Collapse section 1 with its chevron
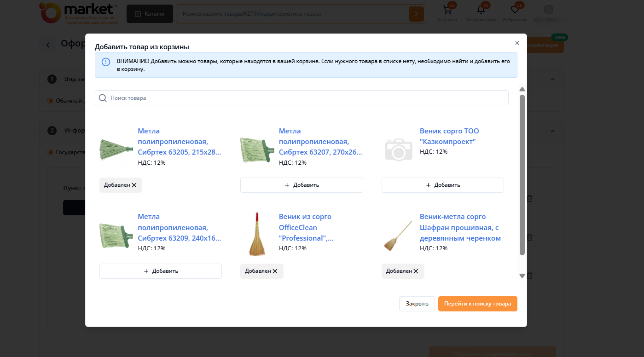Viewport: 644px width, 357px height. (x=553, y=79)
